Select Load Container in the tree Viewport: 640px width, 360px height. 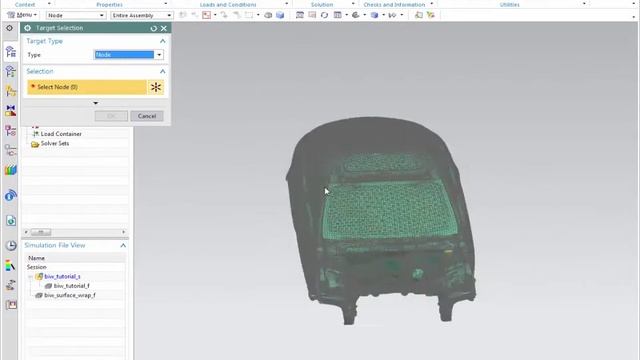click(61, 134)
